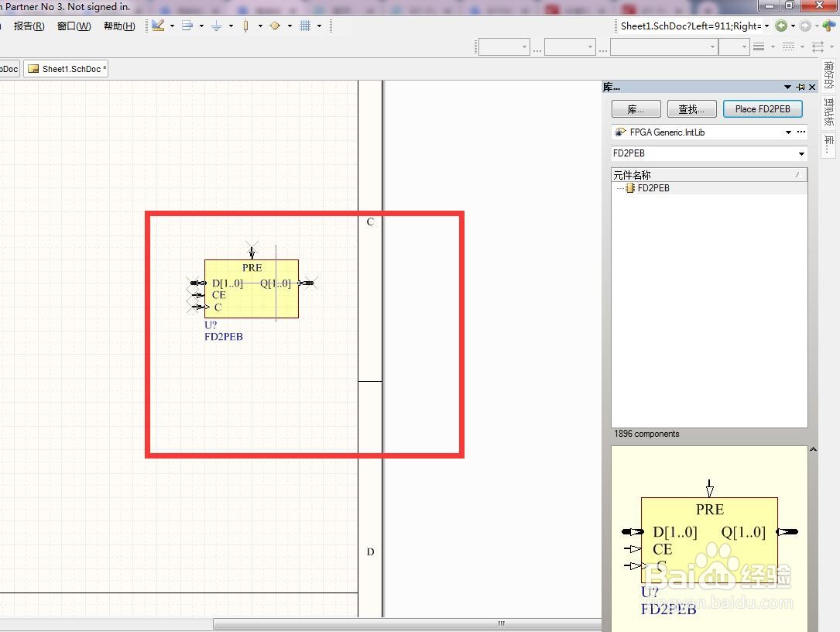840x632 pixels.
Task: Click the library ellipsis more button
Action: coord(801,132)
